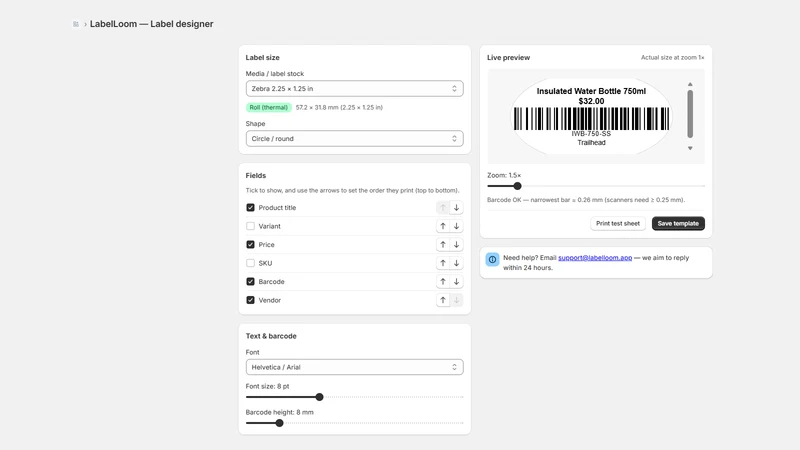Move SKU field down
The width and height of the screenshot is (800, 450).
[x=456, y=263]
